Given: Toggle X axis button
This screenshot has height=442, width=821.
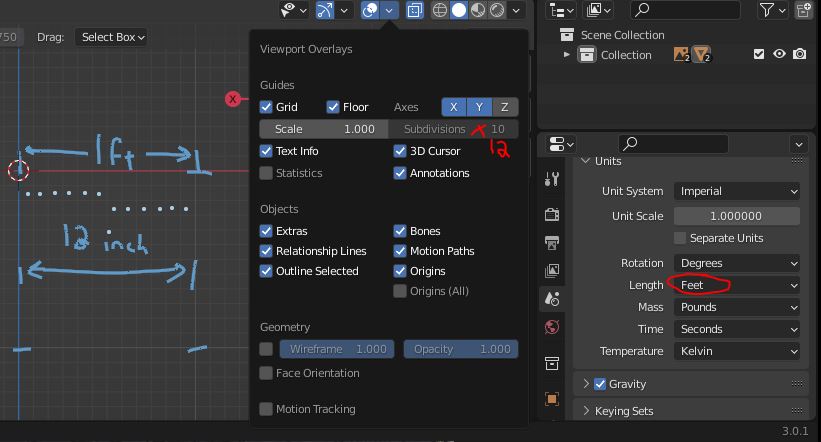Looking at the screenshot, I should tap(454, 107).
